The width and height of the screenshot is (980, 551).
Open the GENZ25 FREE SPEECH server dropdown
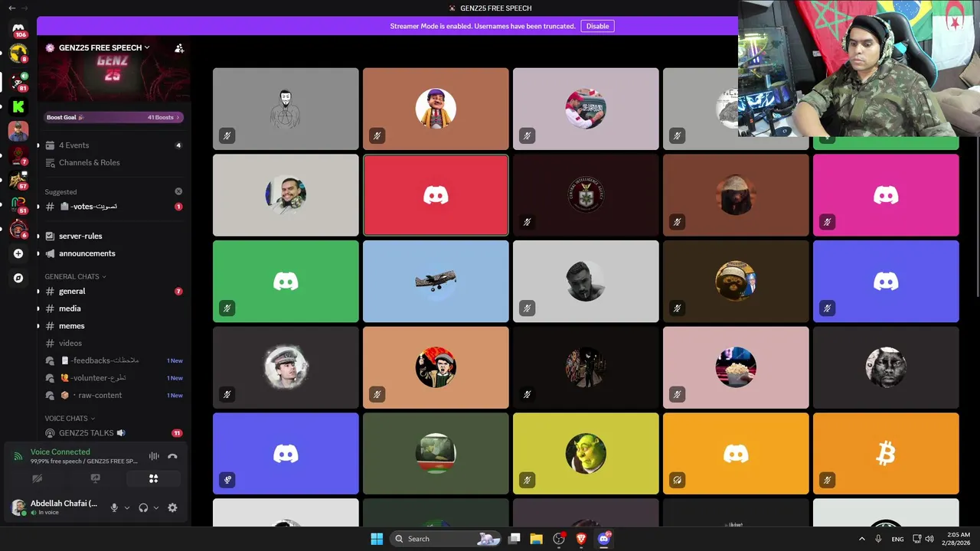tap(97, 47)
